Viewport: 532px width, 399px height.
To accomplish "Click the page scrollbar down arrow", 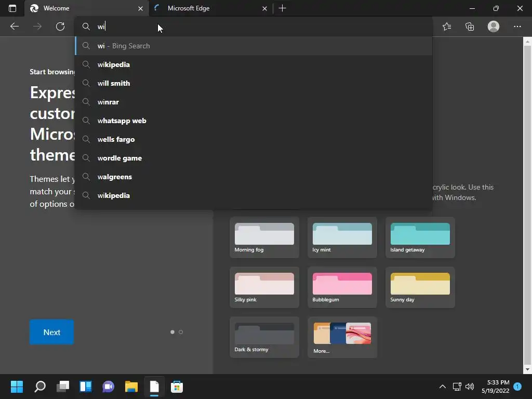I will click(x=527, y=369).
